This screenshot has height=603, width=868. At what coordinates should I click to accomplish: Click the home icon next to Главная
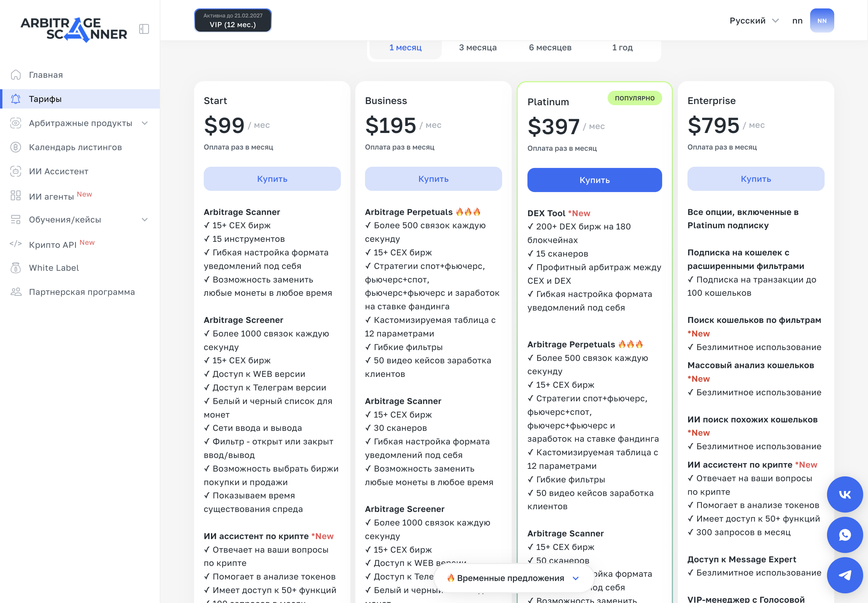[15, 75]
